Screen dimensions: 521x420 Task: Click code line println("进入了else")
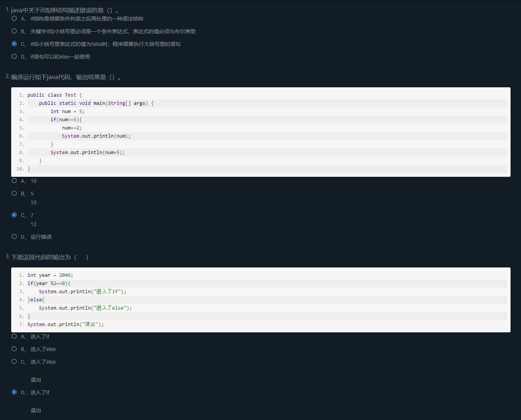tap(85, 308)
